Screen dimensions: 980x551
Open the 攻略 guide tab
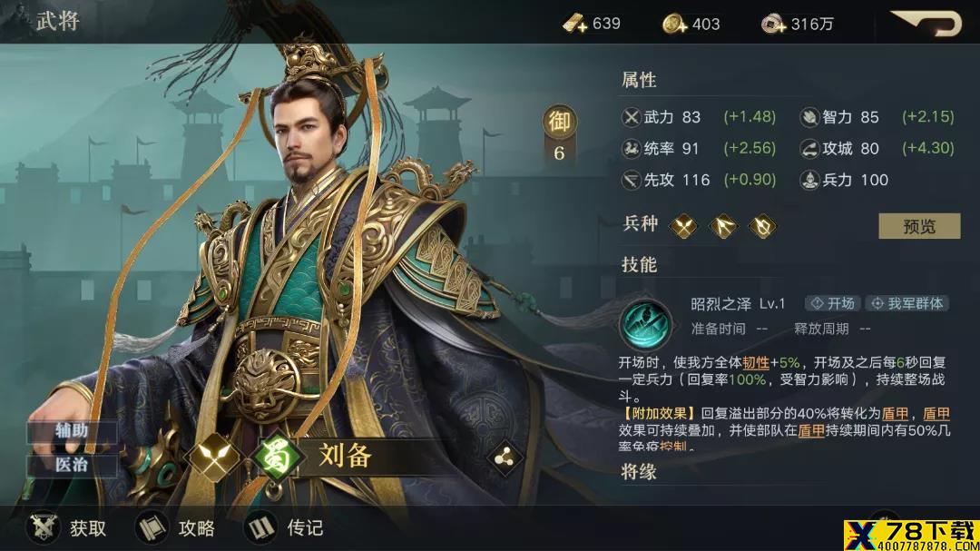(176, 528)
